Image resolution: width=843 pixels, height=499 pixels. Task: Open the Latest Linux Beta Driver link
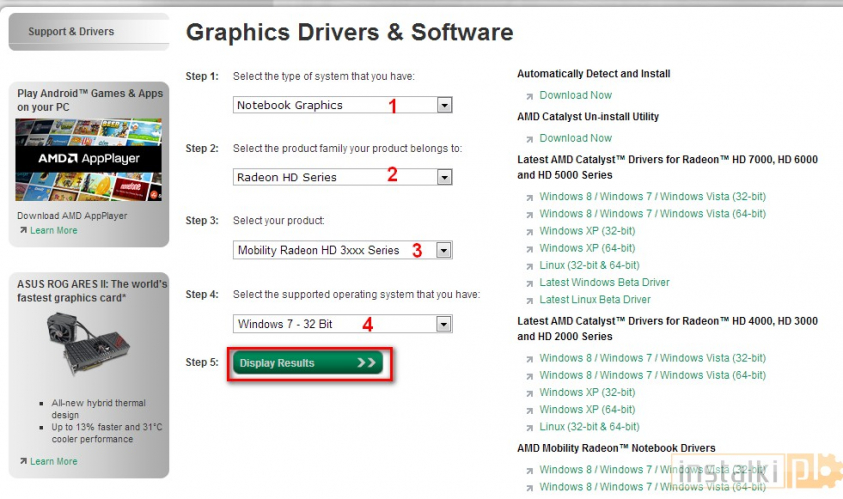point(595,300)
